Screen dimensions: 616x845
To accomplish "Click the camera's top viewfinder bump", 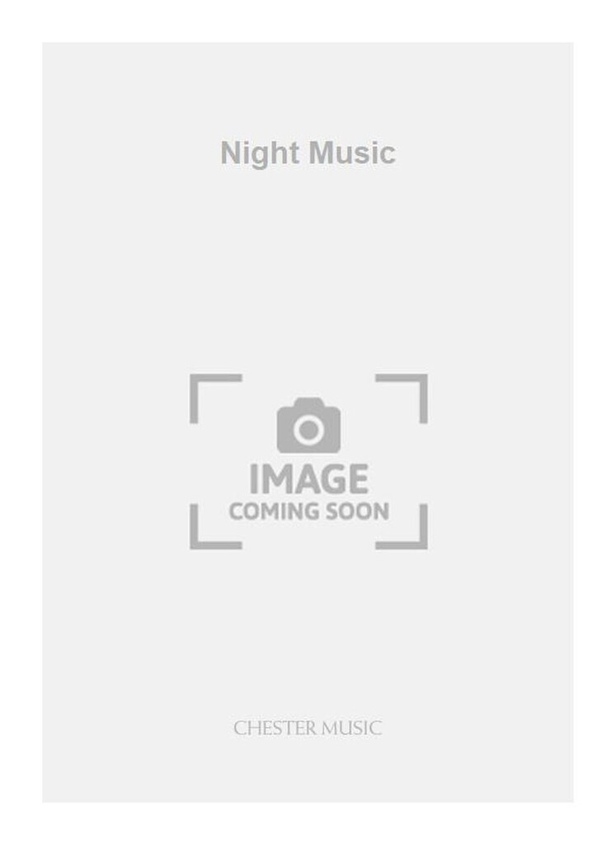I will coord(308,402).
